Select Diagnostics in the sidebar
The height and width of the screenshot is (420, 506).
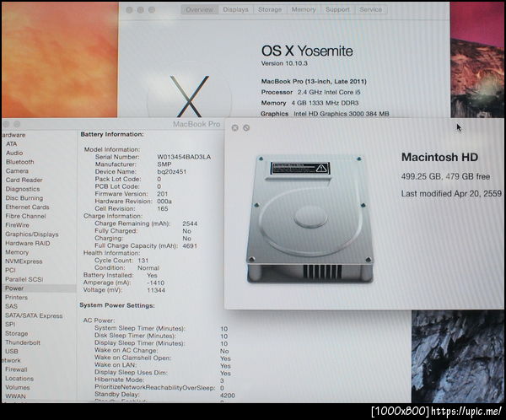pos(23,189)
